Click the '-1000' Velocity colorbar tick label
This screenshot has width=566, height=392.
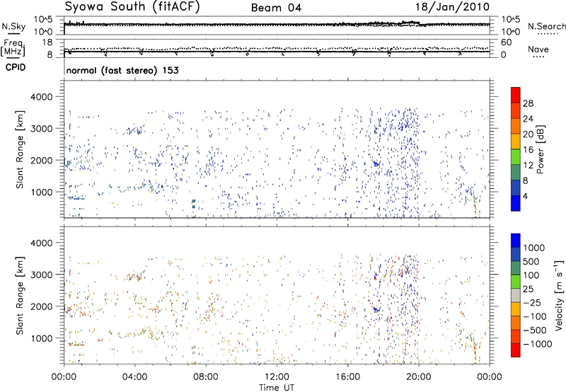tap(537, 344)
